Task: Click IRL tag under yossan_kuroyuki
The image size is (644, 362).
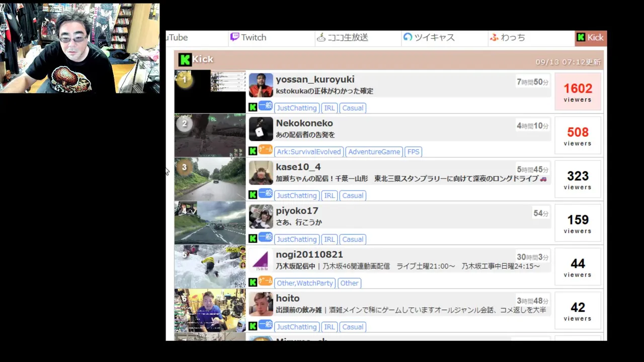Action: click(330, 108)
